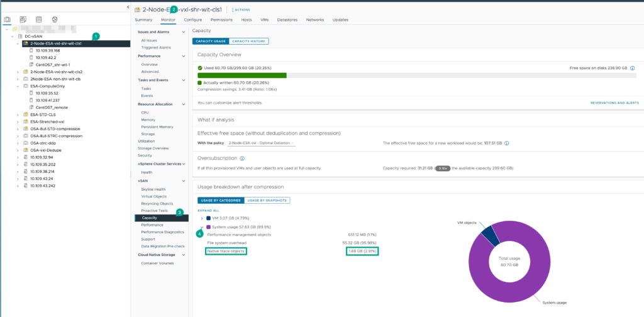Collapse the ESA-ComputeOnly cluster
This screenshot has height=317, width=644.
(x=18, y=86)
